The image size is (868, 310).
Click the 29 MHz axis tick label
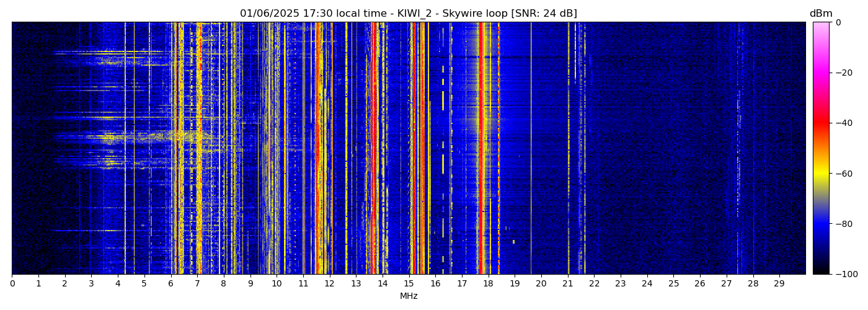(779, 283)
